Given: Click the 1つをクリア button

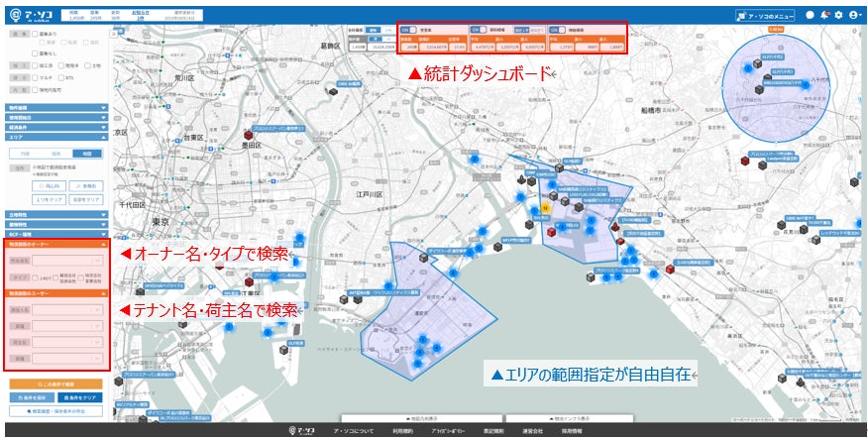Looking at the screenshot, I should (x=50, y=199).
